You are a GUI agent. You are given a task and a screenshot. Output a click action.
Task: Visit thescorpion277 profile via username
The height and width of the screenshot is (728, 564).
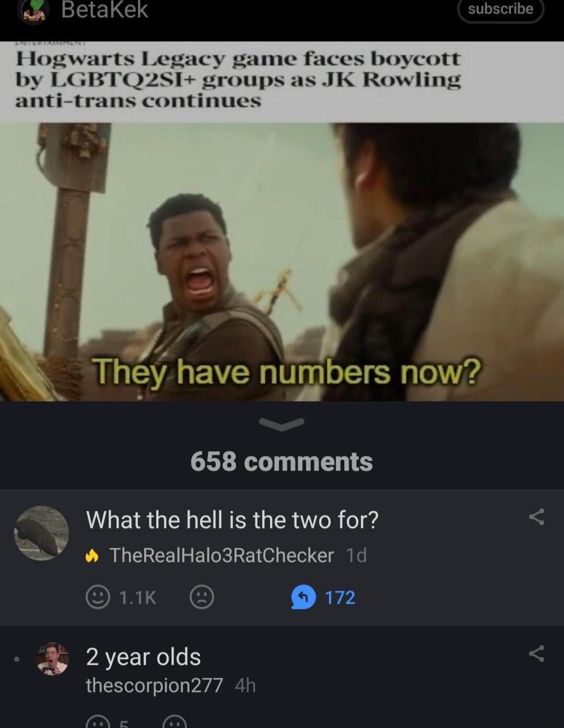pyautogui.click(x=154, y=685)
